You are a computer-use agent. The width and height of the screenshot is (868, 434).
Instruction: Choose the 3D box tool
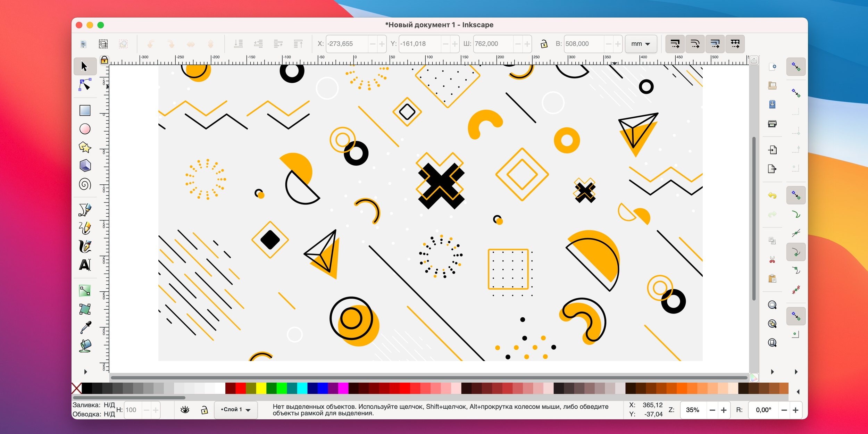pyautogui.click(x=85, y=166)
